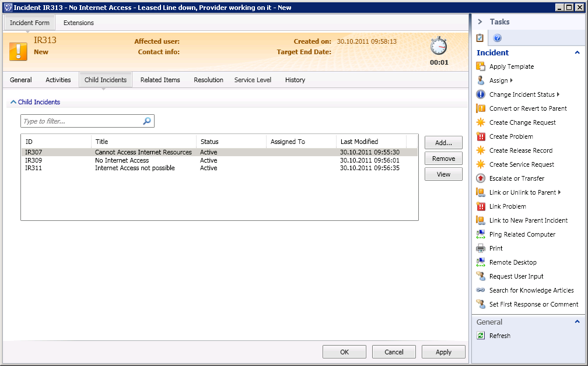The height and width of the screenshot is (366, 588).
Task: Open the Extensions tab
Action: (x=79, y=23)
